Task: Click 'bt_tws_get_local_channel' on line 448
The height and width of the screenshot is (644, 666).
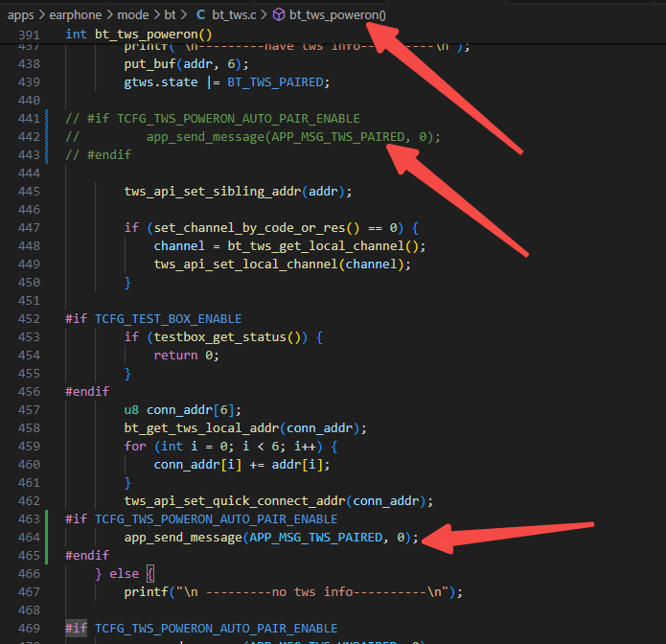Action: point(316,246)
